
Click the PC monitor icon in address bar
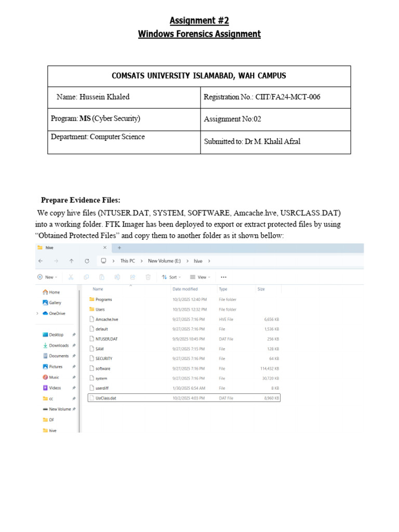point(103,261)
